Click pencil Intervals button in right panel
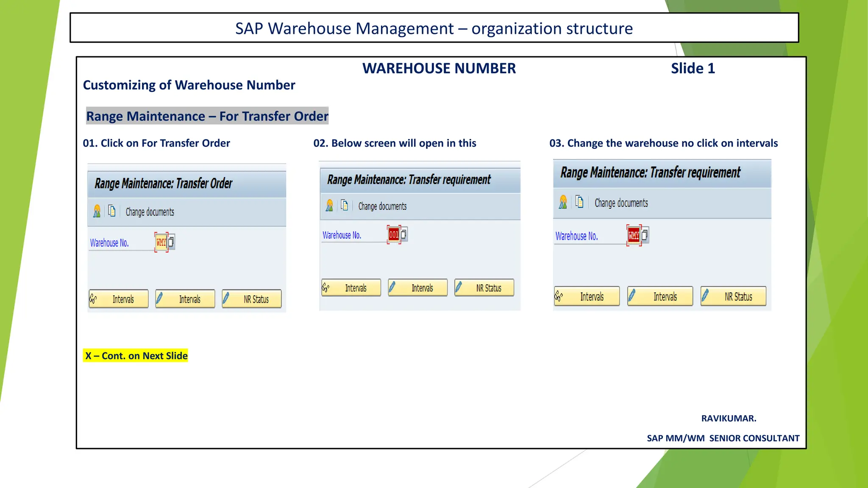This screenshot has width=868, height=488. tap(660, 296)
